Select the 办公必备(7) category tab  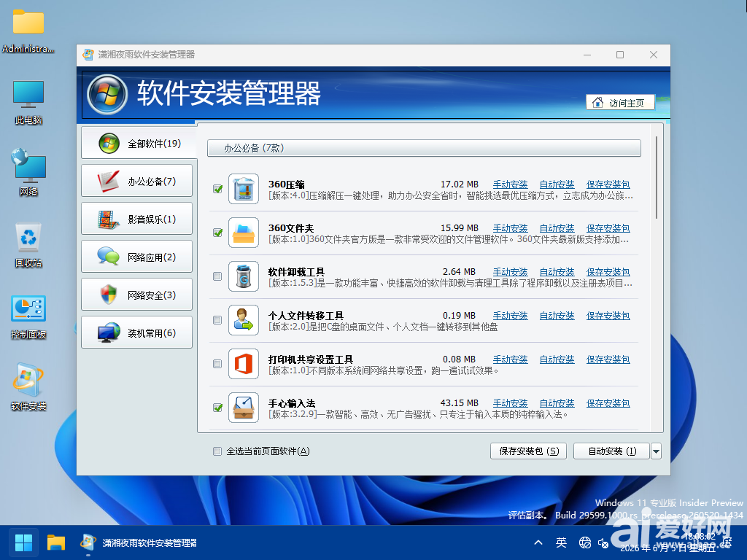[136, 181]
